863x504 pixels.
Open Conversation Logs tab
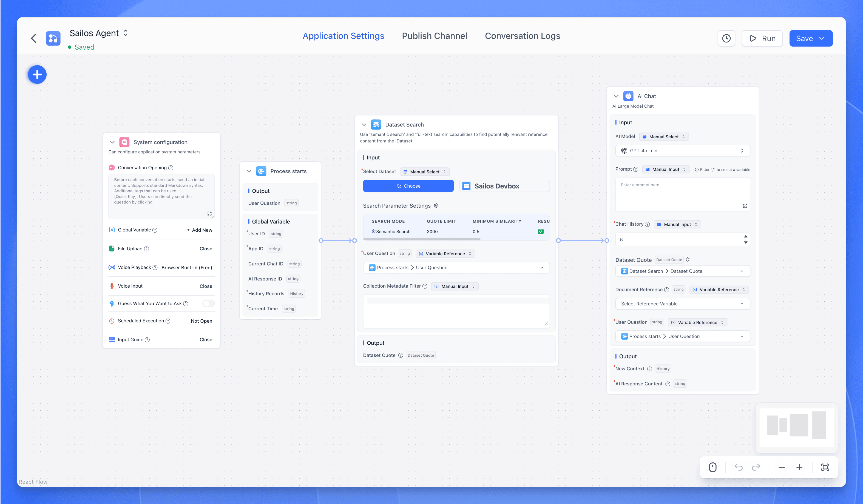[523, 36]
